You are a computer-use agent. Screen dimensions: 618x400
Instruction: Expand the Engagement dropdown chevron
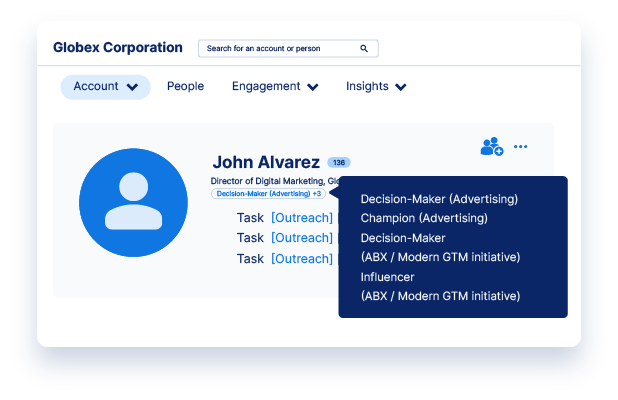(313, 87)
